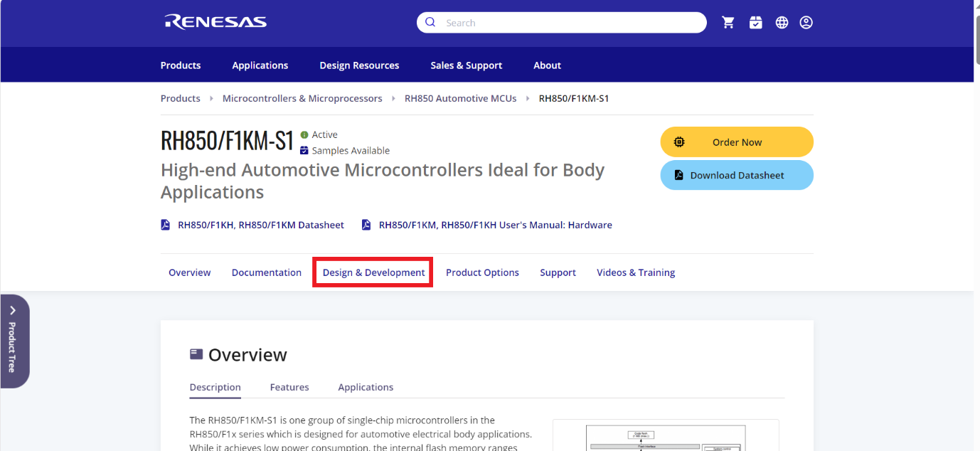
Task: Switch to the Features tab
Action: (289, 387)
